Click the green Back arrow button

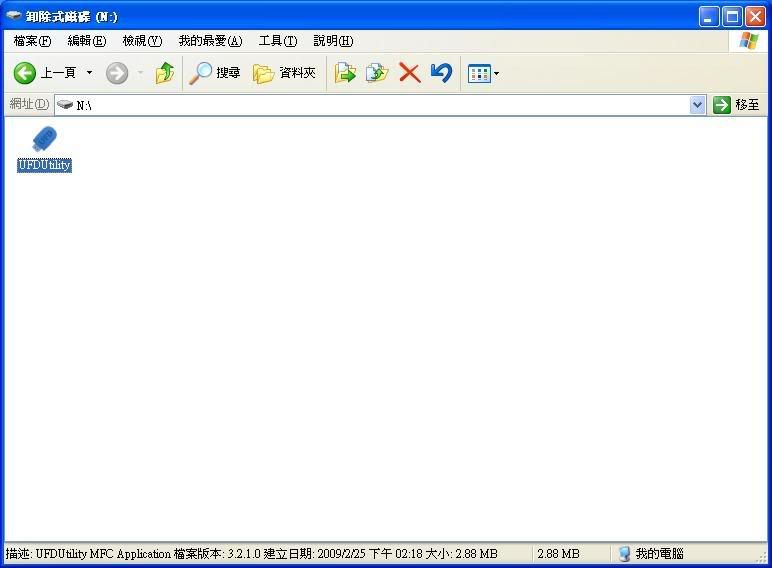point(25,73)
